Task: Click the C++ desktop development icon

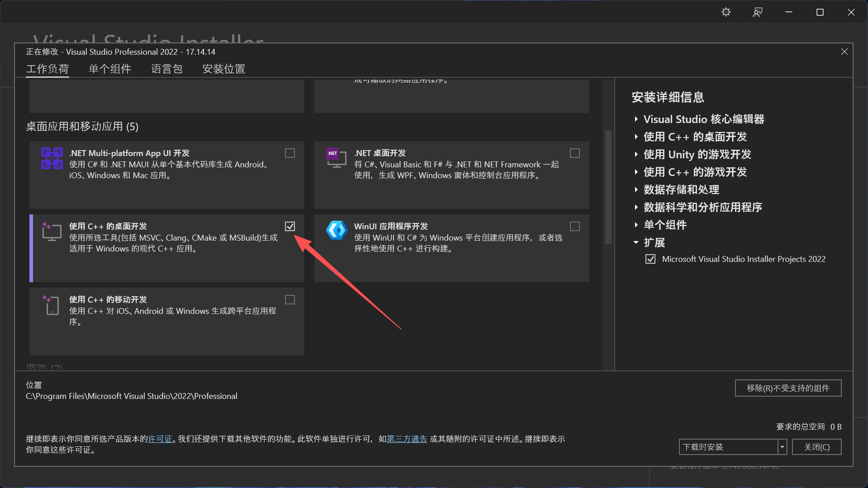Action: coord(52,232)
